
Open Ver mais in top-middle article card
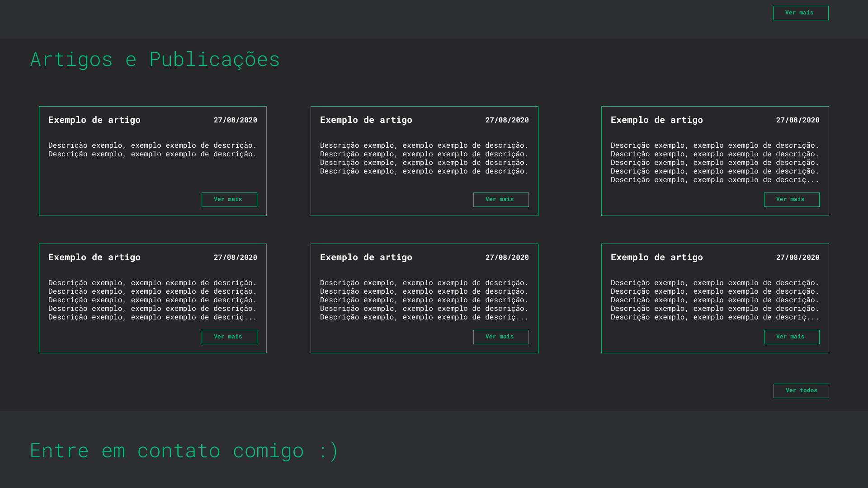tap(501, 200)
